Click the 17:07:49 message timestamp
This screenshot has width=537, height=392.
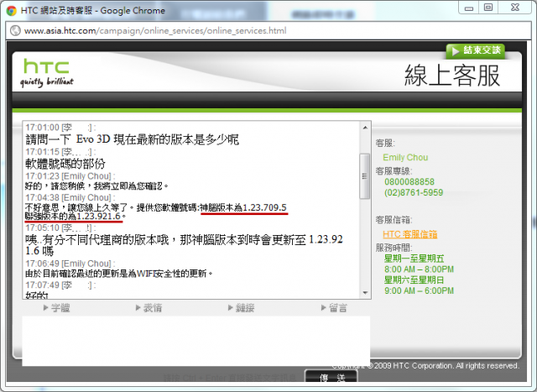pyautogui.click(x=43, y=285)
